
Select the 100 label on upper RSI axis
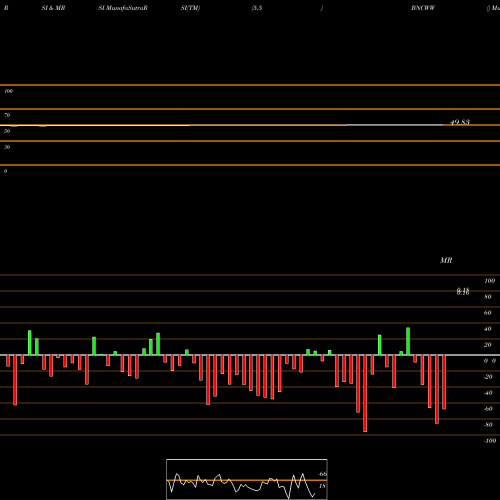pyautogui.click(x=9, y=91)
